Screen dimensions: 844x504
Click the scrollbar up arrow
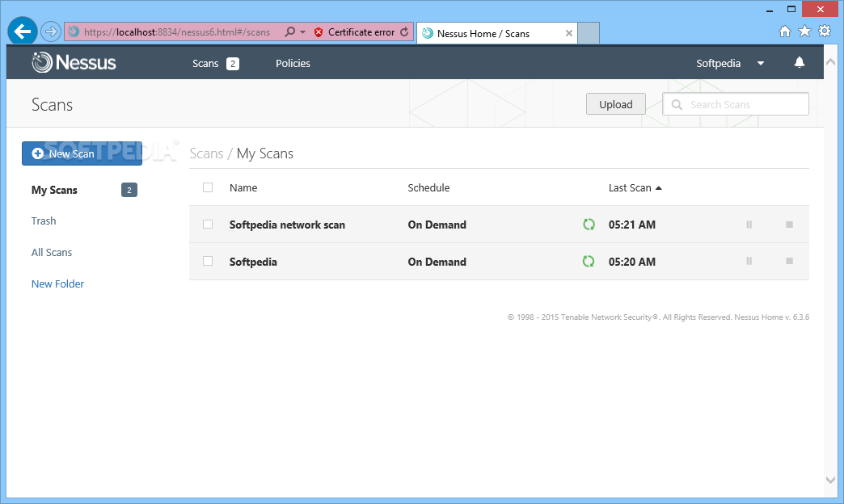click(x=830, y=62)
